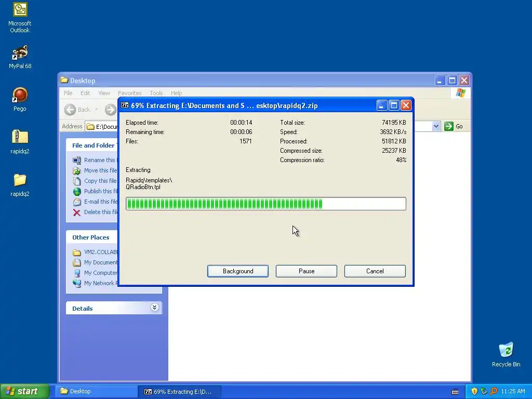
Task: Click the My Computer icon in Other Places
Action: (x=77, y=273)
